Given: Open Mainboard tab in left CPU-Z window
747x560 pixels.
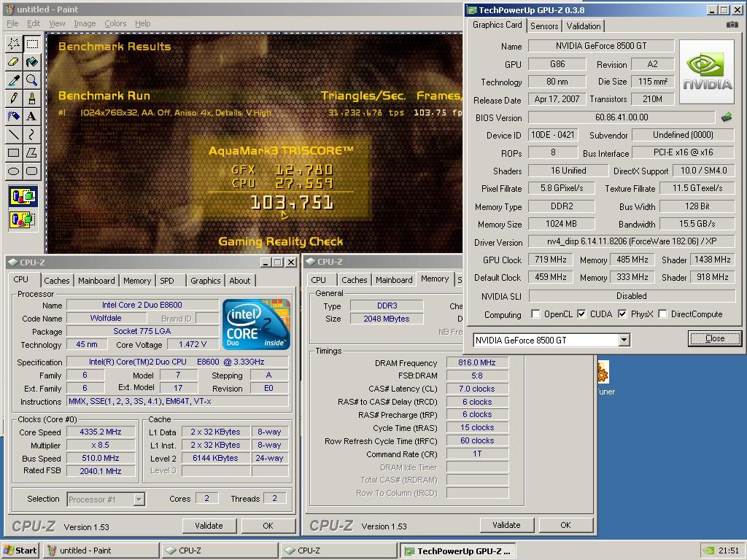Looking at the screenshot, I should point(96,281).
